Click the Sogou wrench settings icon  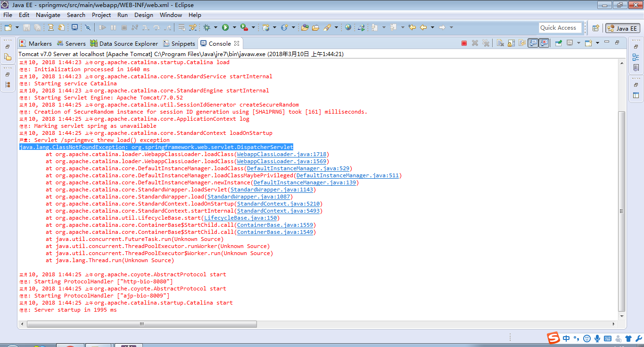pos(639,339)
